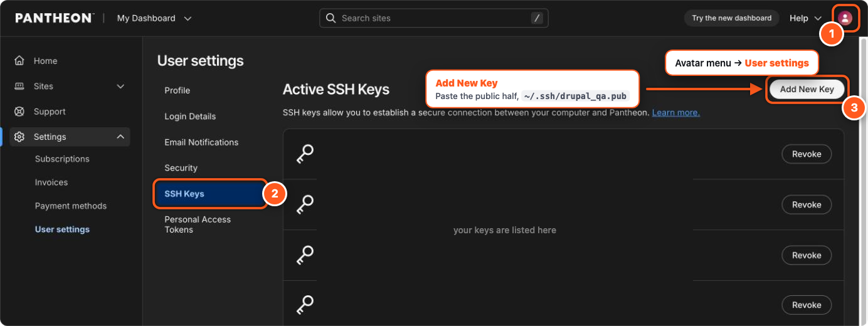This screenshot has height=326, width=868.
Task: Open the user avatar menu
Action: pyautogui.click(x=845, y=18)
